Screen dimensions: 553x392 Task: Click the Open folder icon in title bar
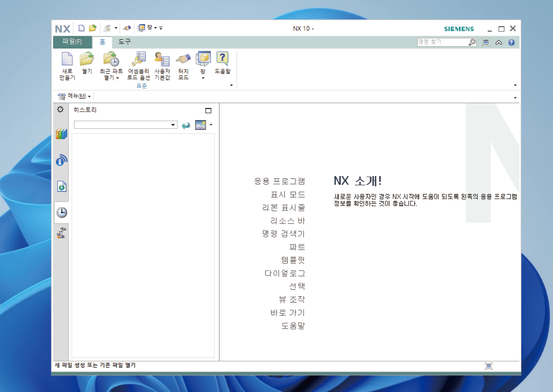(92, 28)
